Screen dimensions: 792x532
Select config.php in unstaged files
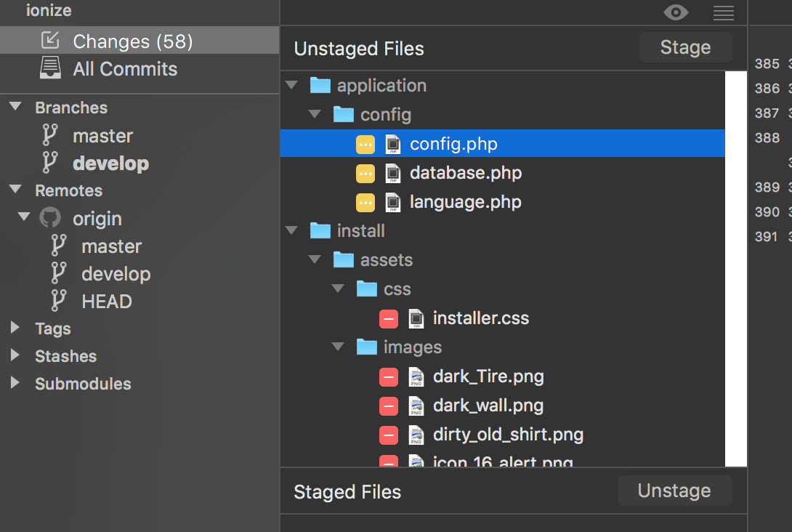pyautogui.click(x=503, y=143)
